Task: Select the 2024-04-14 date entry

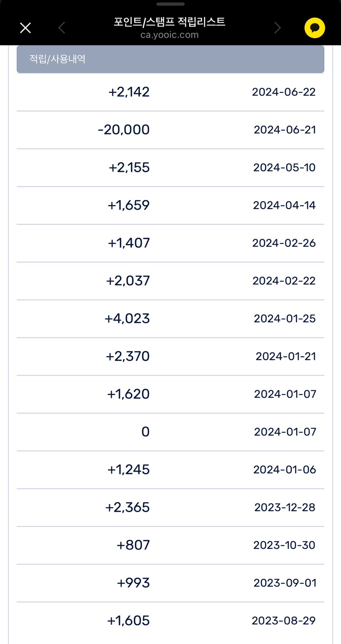Action: 284,205
